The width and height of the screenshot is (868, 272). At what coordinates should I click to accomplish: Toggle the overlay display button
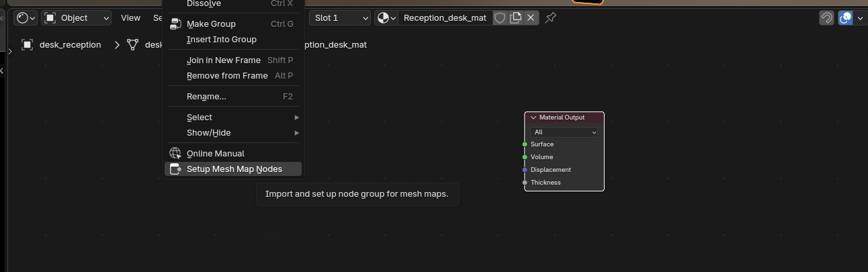click(846, 18)
